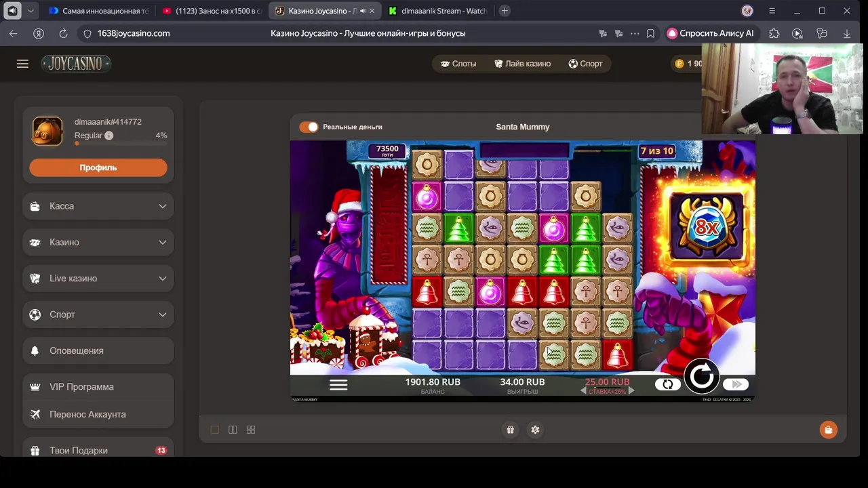Expand the Спорт sidebar section
This screenshot has height=488, width=868.
[x=98, y=314]
